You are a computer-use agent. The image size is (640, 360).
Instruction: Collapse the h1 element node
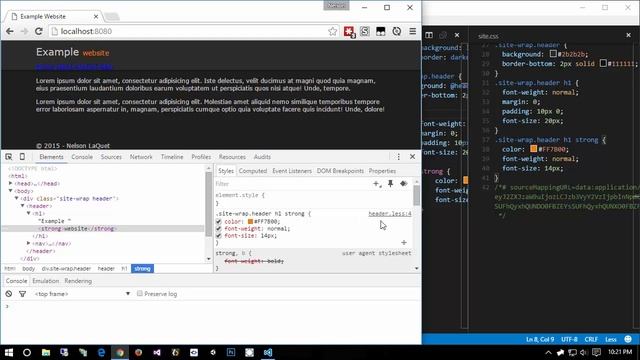29,213
